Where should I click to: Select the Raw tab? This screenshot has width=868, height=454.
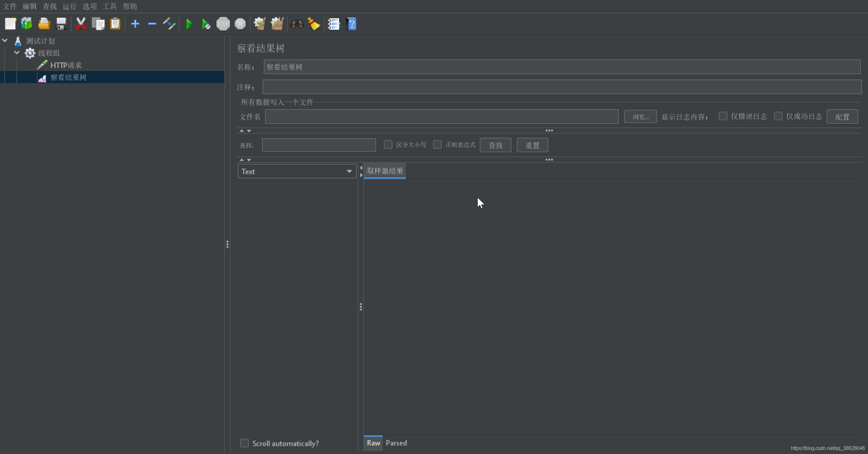(x=373, y=442)
